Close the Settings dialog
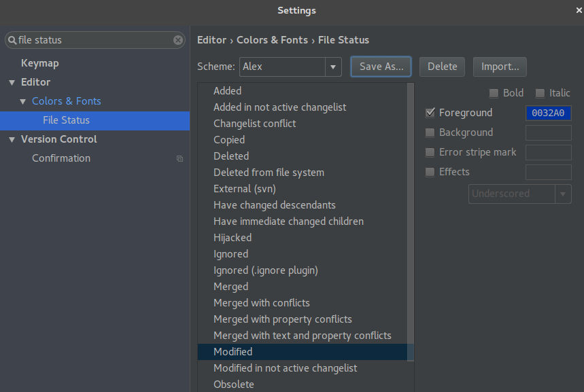This screenshot has width=584, height=392. point(579,10)
